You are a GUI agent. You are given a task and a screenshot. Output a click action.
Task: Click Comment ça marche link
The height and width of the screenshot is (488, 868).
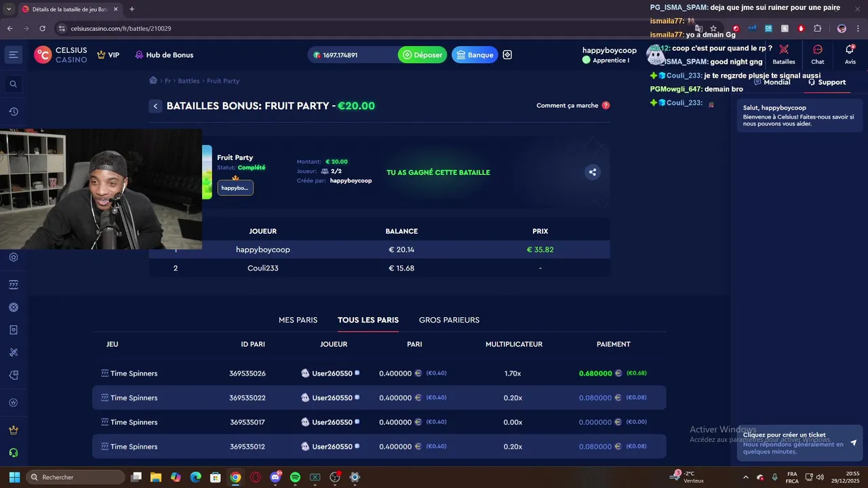(x=568, y=105)
